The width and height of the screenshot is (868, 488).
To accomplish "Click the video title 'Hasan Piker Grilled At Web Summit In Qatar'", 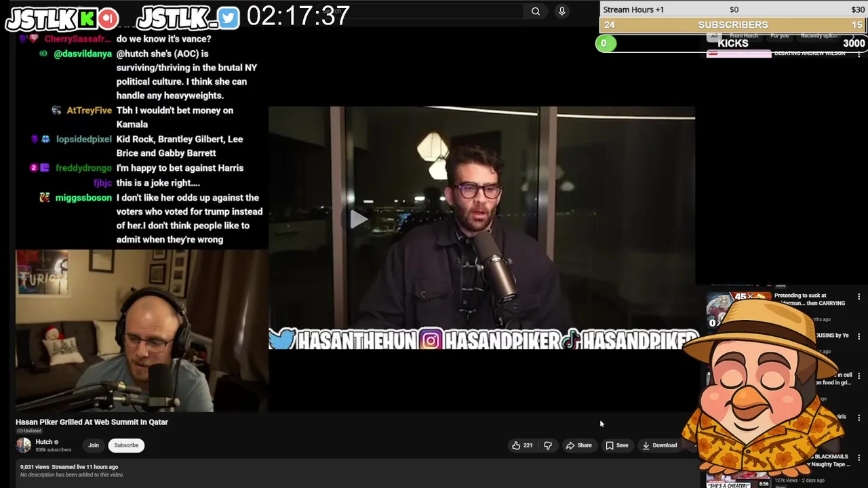I will [x=92, y=422].
